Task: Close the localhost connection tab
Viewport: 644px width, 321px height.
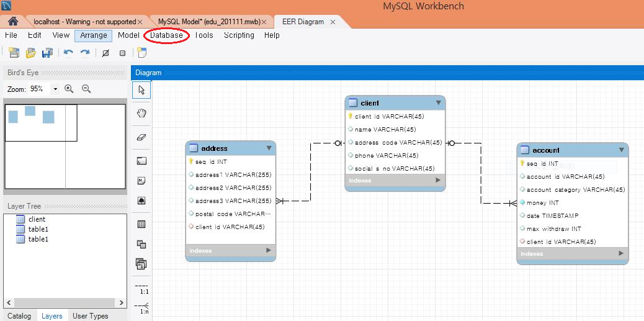Action: pos(140,22)
